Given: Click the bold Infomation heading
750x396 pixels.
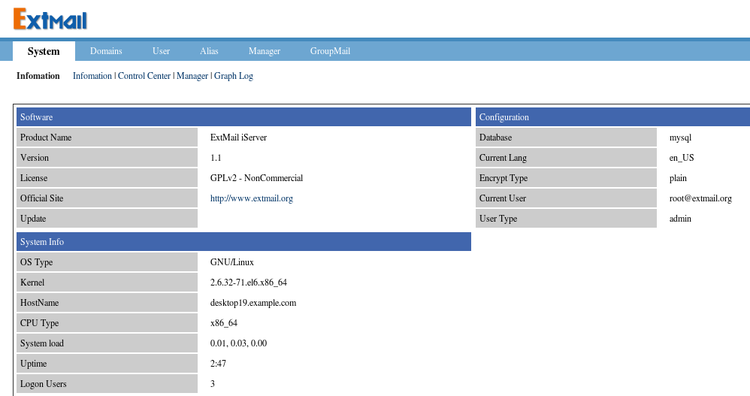Looking at the screenshot, I should click(38, 76).
